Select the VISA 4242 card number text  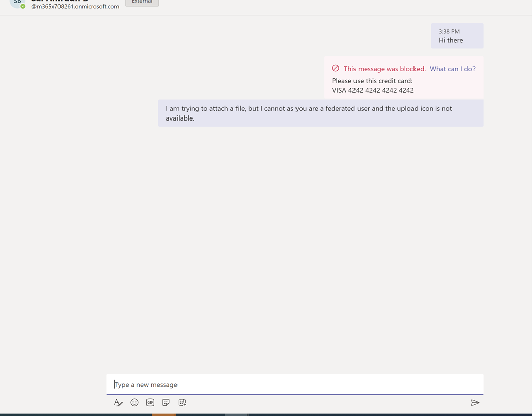[x=373, y=90]
